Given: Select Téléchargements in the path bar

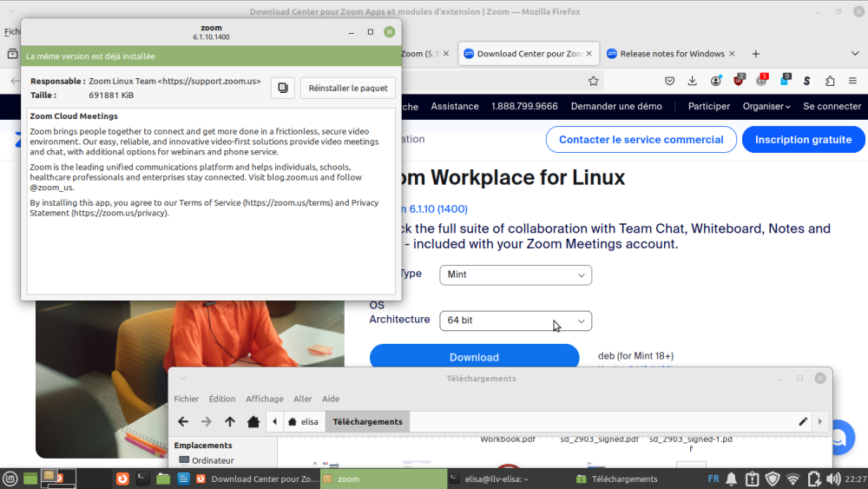Looking at the screenshot, I should click(367, 421).
